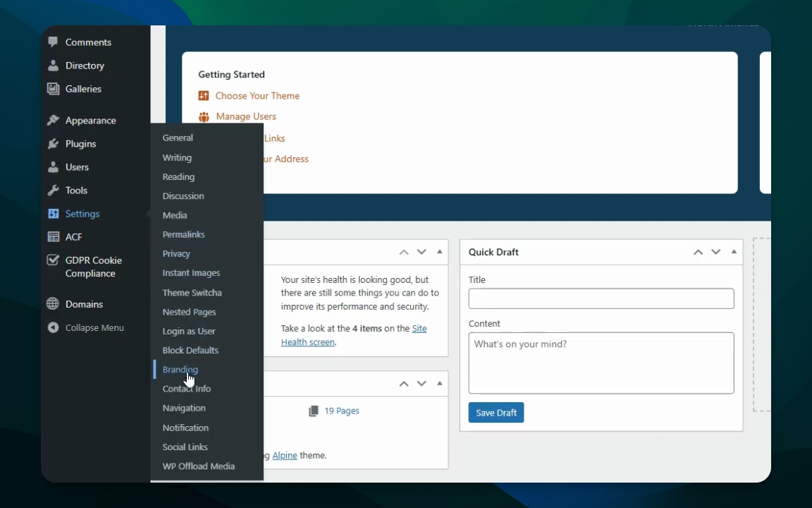Click the Directory person icon
812x508 pixels.
53,66
